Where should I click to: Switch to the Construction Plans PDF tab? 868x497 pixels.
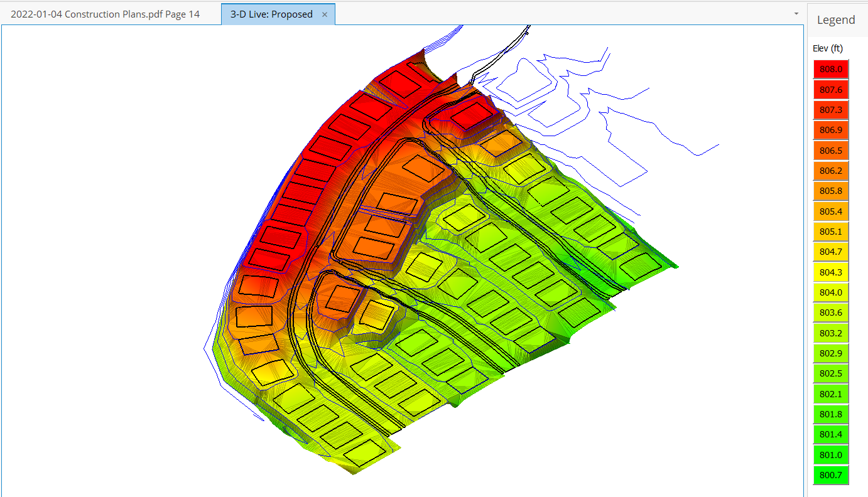105,14
